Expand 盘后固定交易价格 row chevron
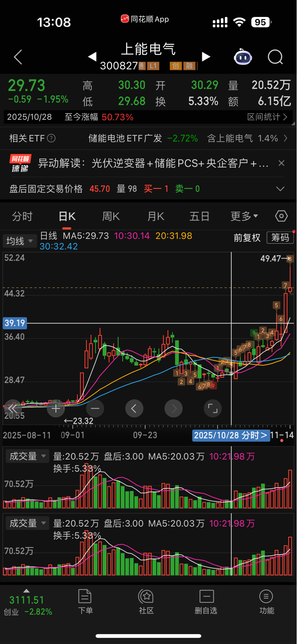 point(280,189)
